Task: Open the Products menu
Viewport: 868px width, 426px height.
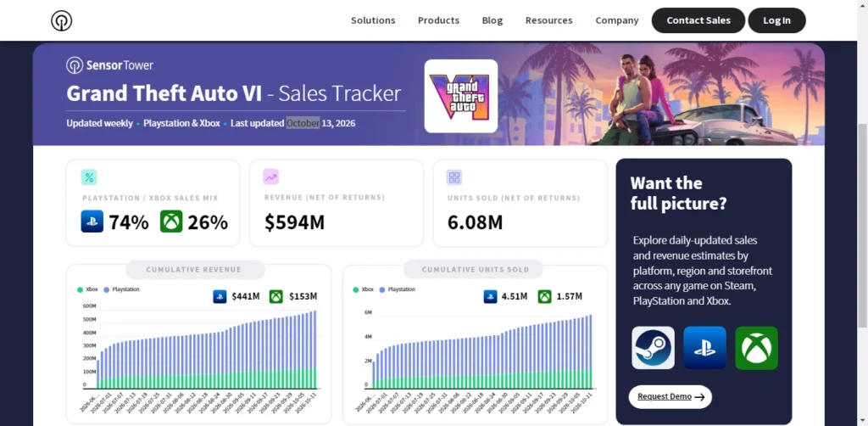Action: tap(438, 20)
